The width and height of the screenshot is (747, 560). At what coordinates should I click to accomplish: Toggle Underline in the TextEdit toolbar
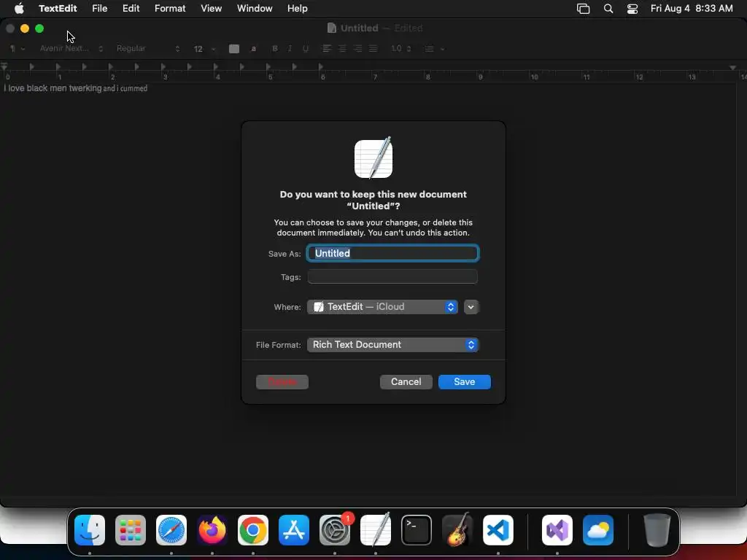tap(306, 49)
